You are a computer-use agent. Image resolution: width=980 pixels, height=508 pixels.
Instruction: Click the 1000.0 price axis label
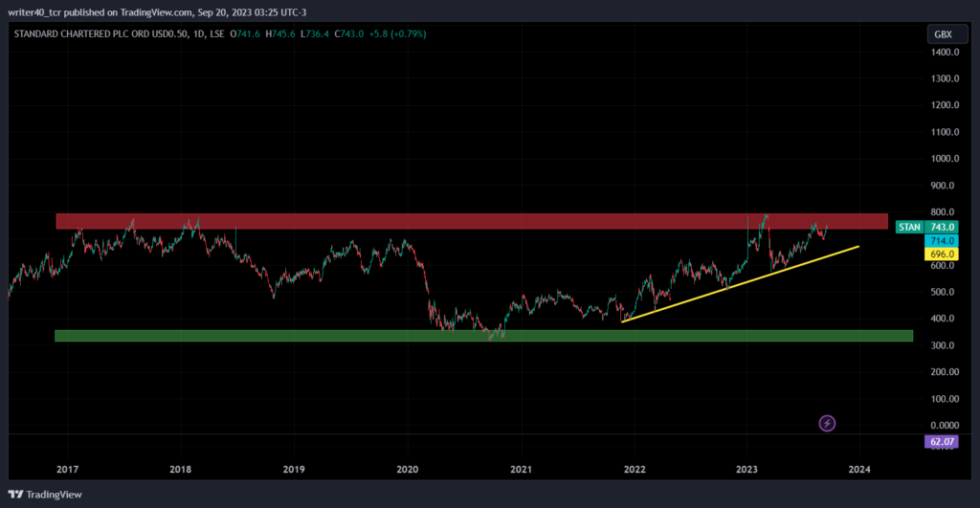click(x=945, y=159)
